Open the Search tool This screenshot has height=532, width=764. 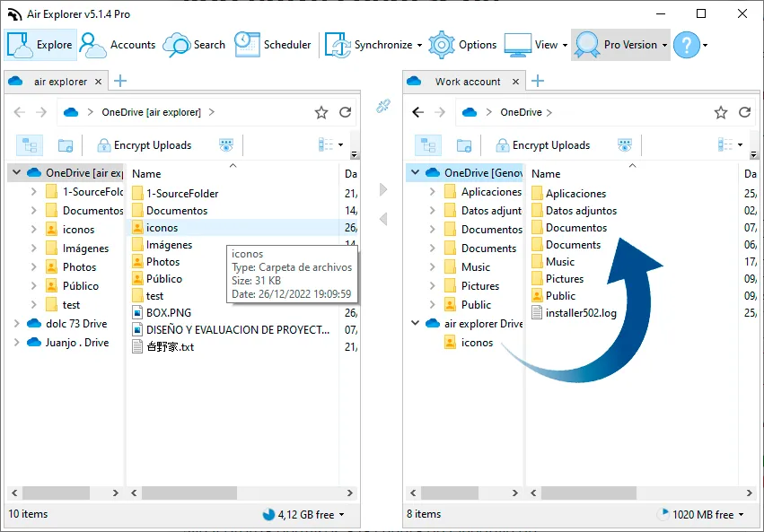point(195,45)
